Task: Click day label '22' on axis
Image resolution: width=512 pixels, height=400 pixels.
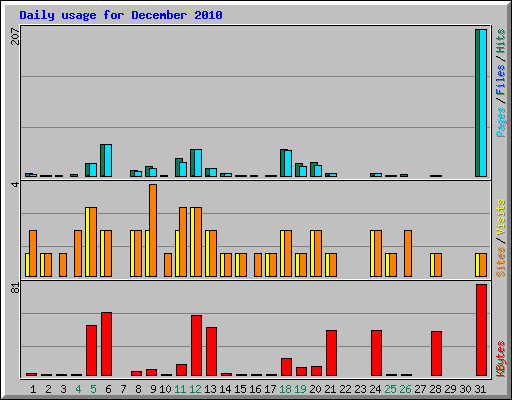Action: click(345, 389)
